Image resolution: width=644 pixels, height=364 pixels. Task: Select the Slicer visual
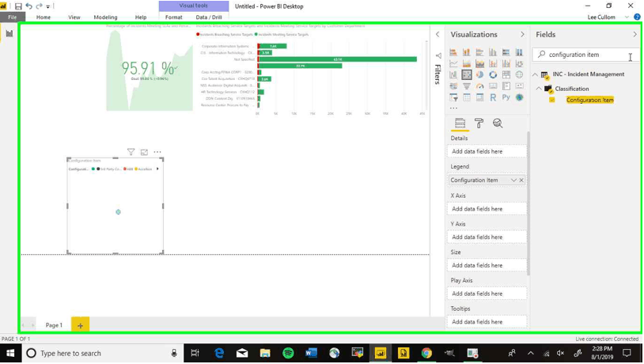click(453, 97)
